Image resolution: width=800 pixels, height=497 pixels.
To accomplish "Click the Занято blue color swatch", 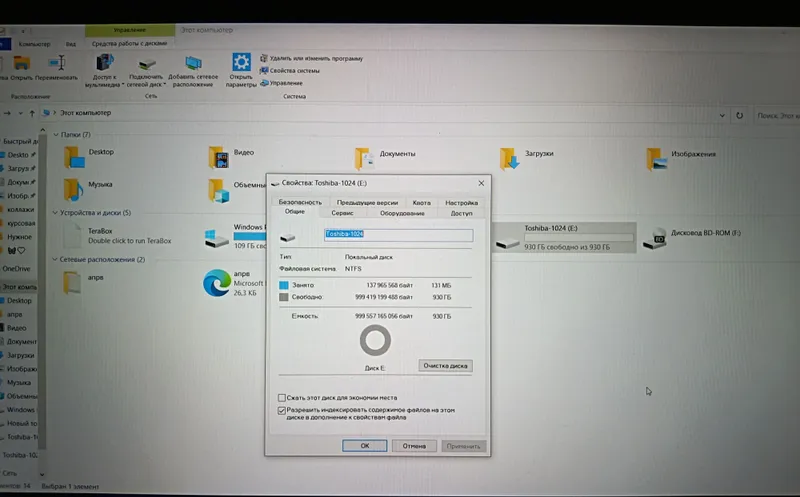I will 284,285.
